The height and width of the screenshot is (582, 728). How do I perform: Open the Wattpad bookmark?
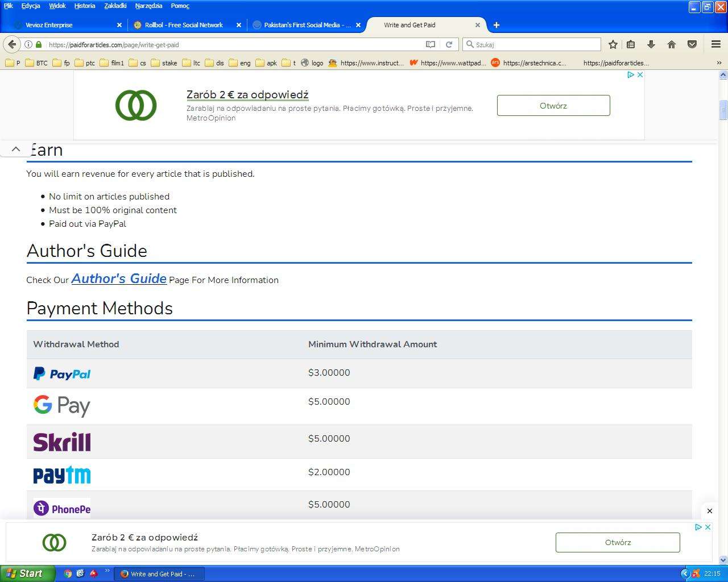(x=448, y=63)
